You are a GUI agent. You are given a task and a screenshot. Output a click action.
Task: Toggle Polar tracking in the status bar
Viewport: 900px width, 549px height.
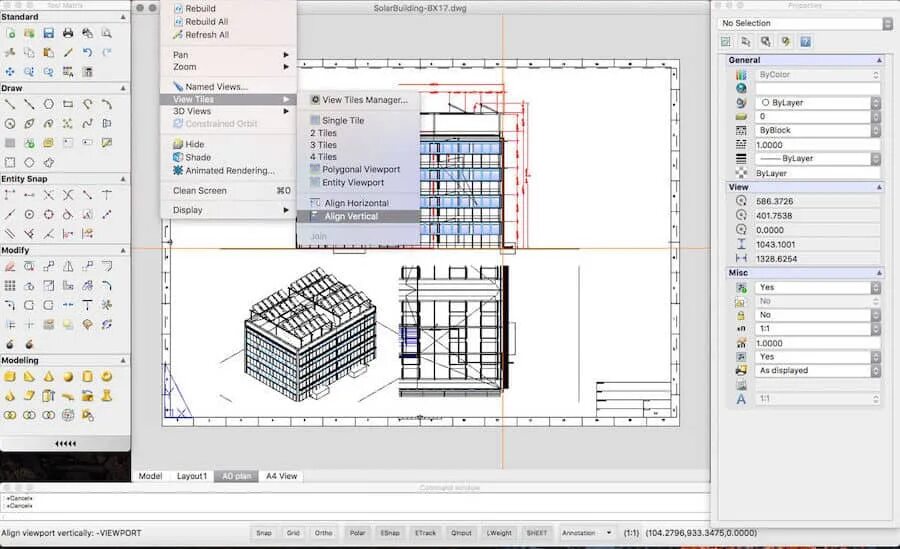(357, 533)
